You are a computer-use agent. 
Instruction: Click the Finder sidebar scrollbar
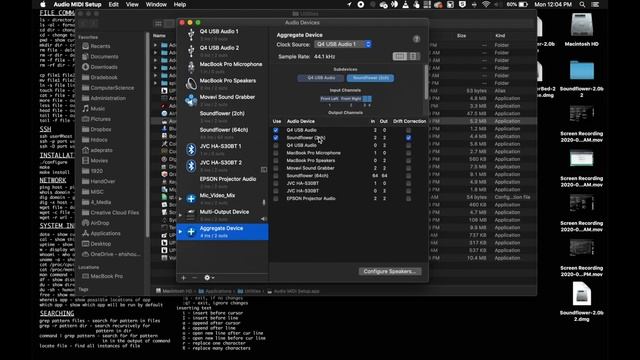pyautogui.click(x=147, y=135)
